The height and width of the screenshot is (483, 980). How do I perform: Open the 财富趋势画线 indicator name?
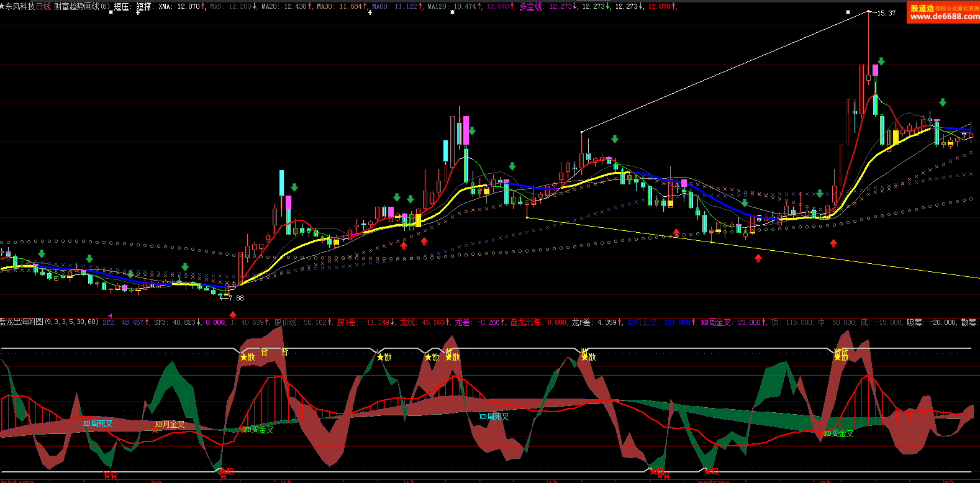point(76,6)
